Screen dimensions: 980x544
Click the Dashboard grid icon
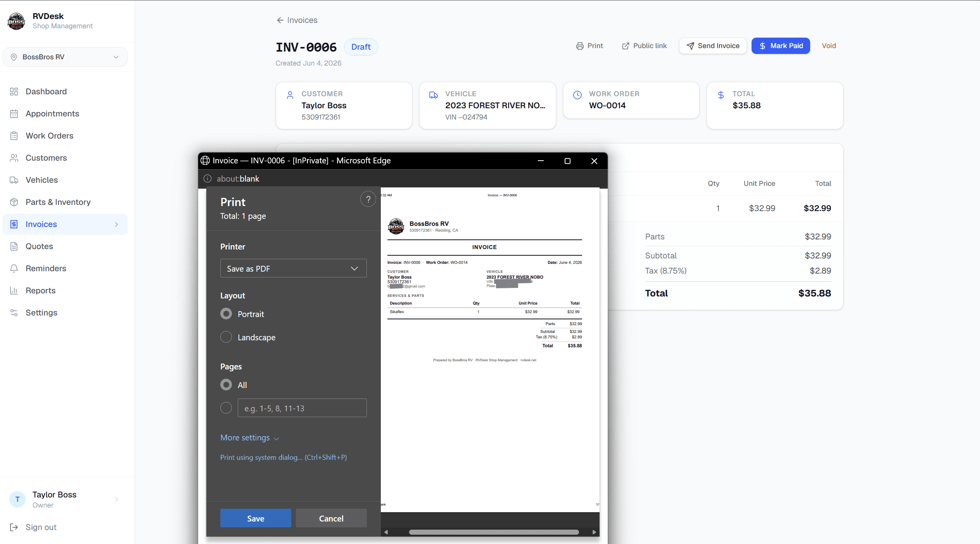pyautogui.click(x=14, y=92)
